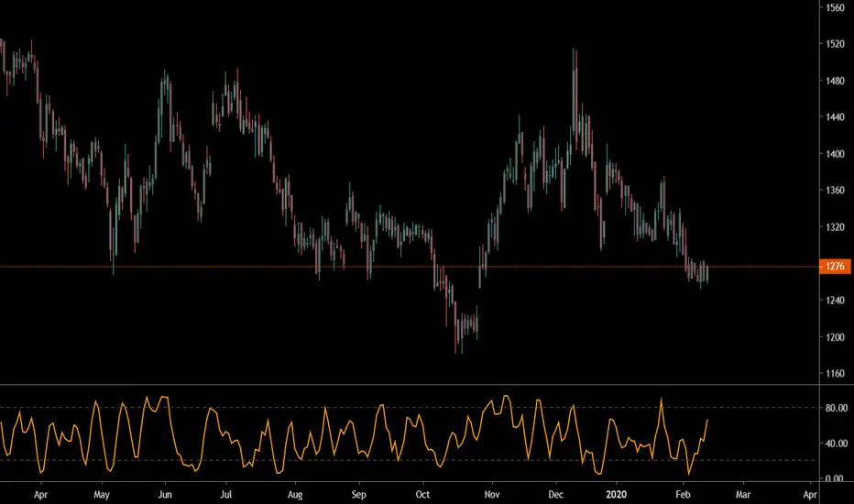Click the Aug label on time axis
854x504 pixels.
click(x=295, y=495)
